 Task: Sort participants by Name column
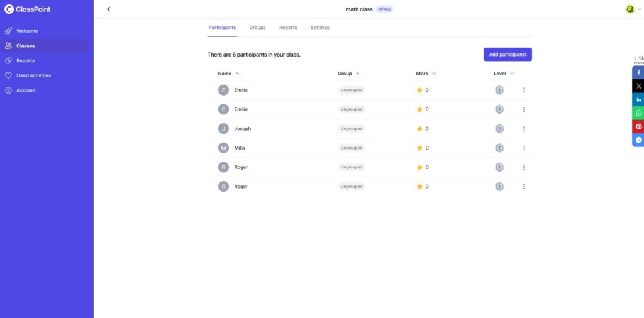pyautogui.click(x=229, y=74)
